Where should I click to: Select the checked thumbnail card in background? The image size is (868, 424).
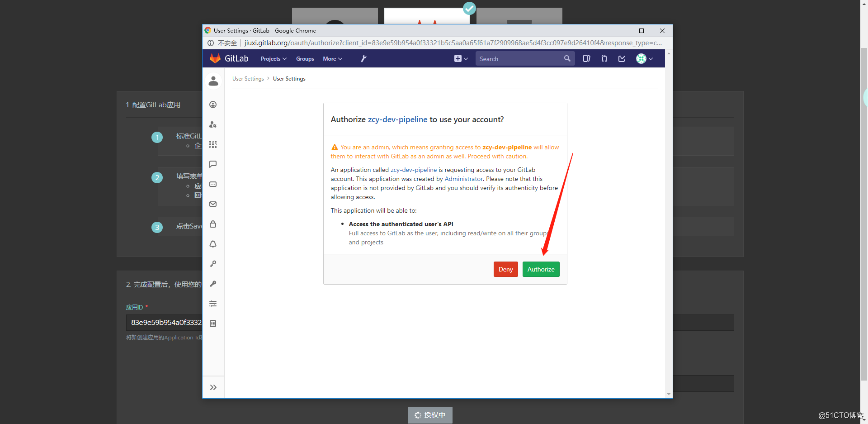coord(427,15)
